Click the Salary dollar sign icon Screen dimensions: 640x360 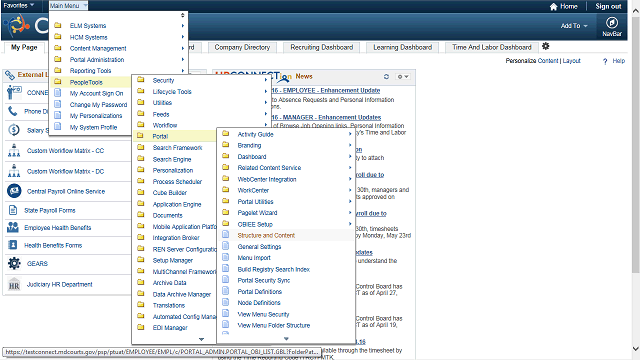[14, 130]
